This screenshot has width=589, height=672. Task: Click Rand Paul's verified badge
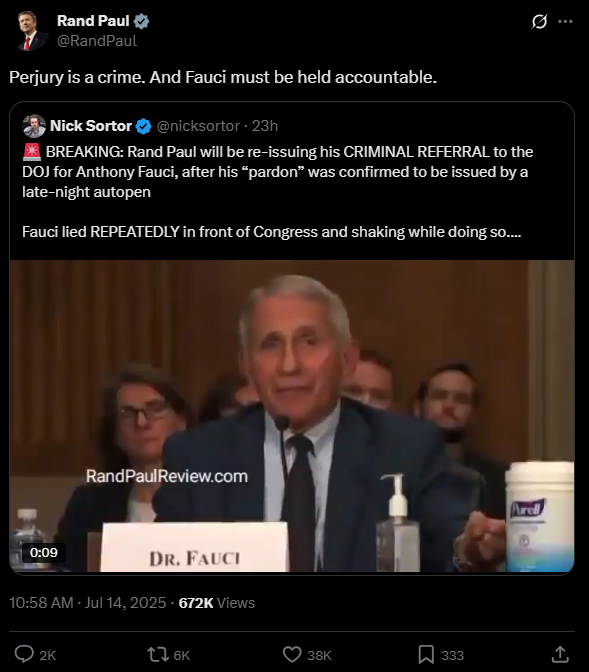tap(141, 21)
